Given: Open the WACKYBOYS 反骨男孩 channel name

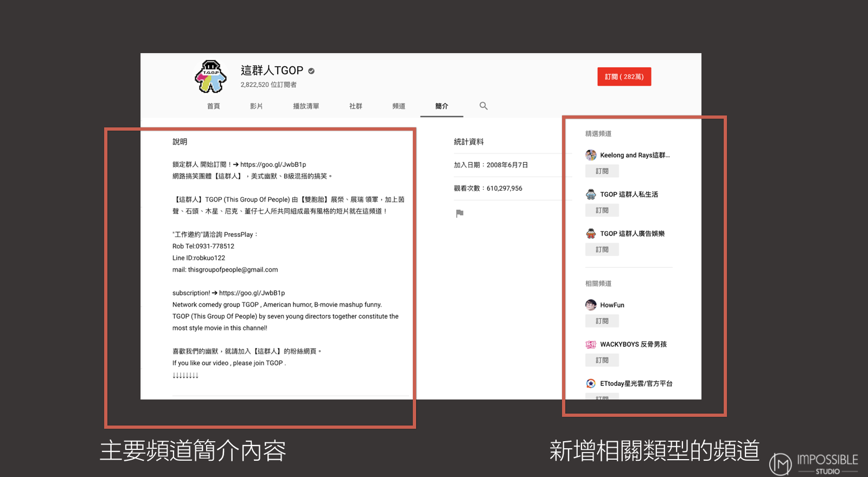Looking at the screenshot, I should tap(633, 344).
